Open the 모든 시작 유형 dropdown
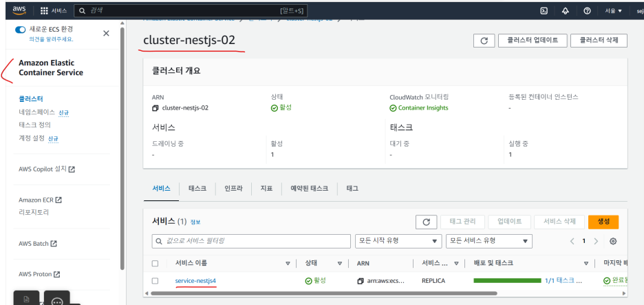The image size is (644, 305). tap(398, 241)
